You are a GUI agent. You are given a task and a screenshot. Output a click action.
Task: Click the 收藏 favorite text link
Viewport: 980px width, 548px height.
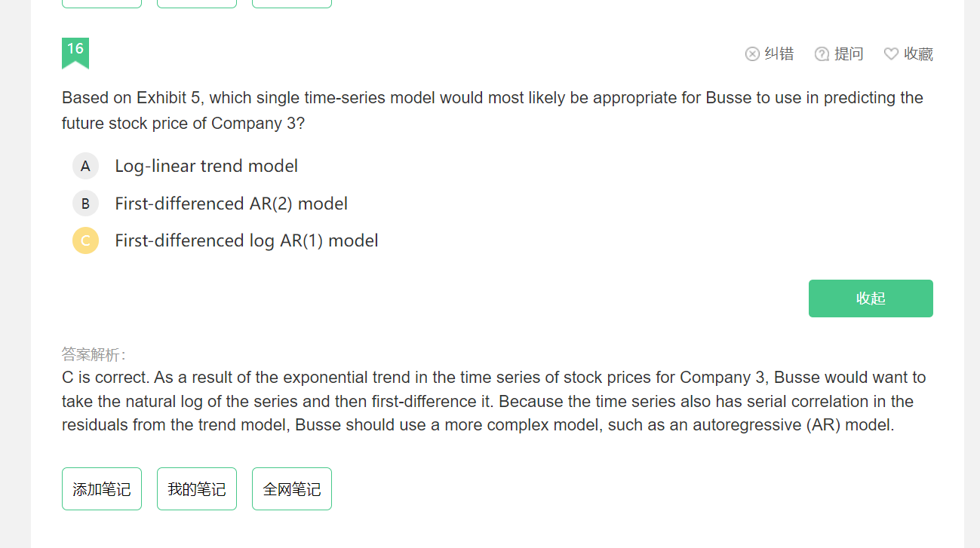tap(918, 54)
